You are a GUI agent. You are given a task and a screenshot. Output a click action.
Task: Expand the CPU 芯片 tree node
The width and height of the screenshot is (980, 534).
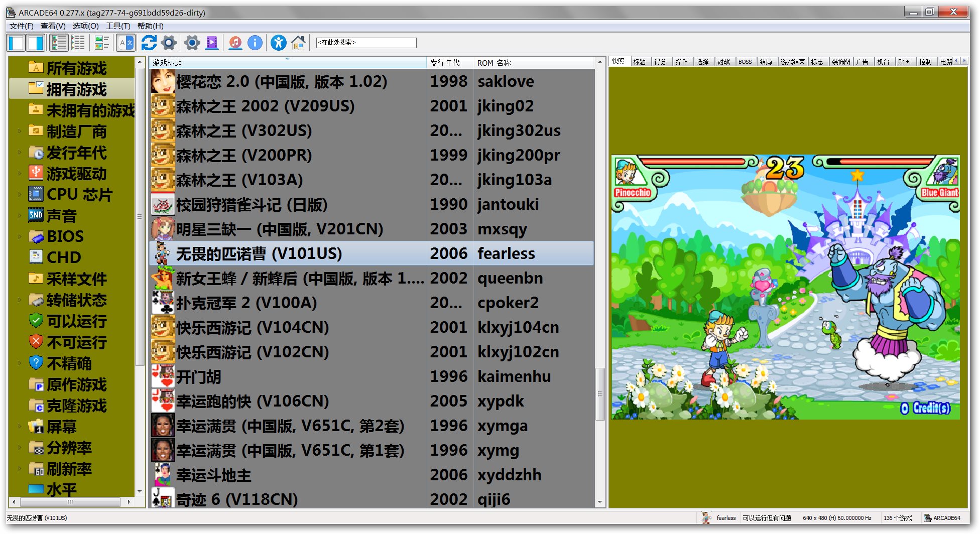click(20, 195)
